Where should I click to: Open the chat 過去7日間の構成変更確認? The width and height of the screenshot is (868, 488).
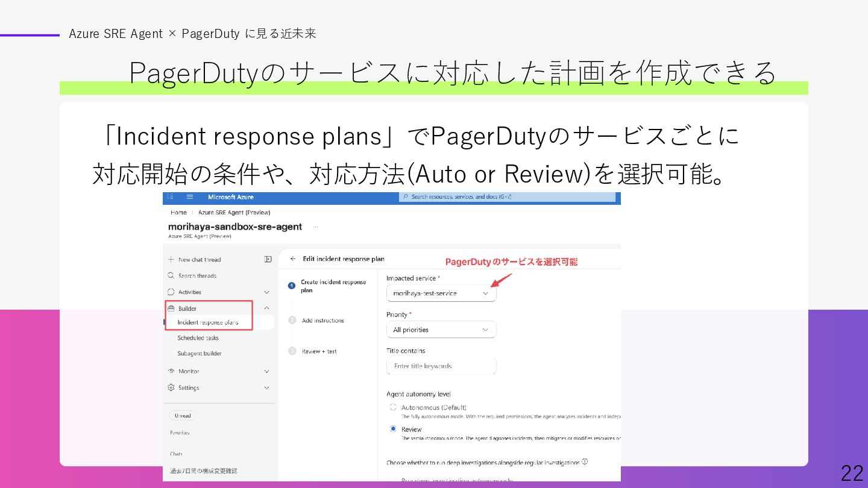pos(204,471)
